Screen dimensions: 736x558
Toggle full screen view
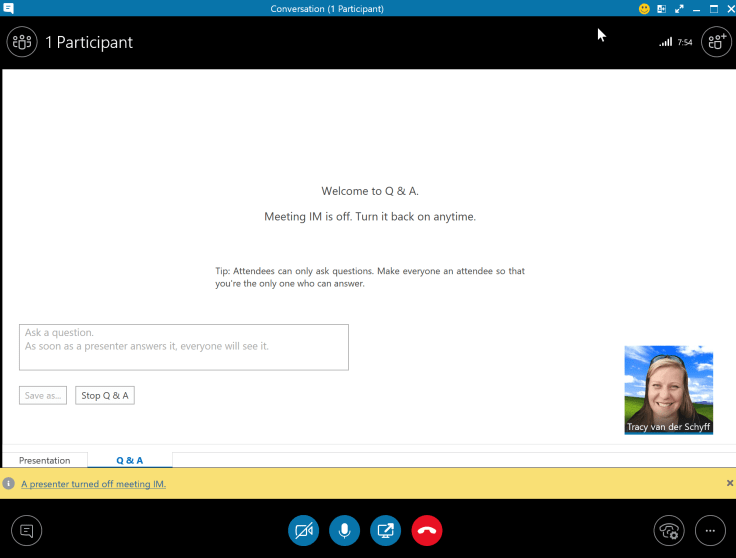(679, 9)
